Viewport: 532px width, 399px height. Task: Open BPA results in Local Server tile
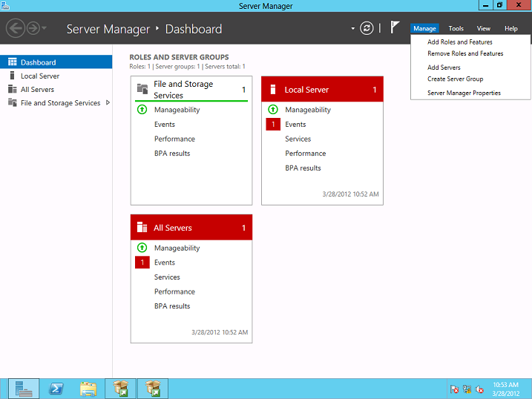pyautogui.click(x=303, y=168)
